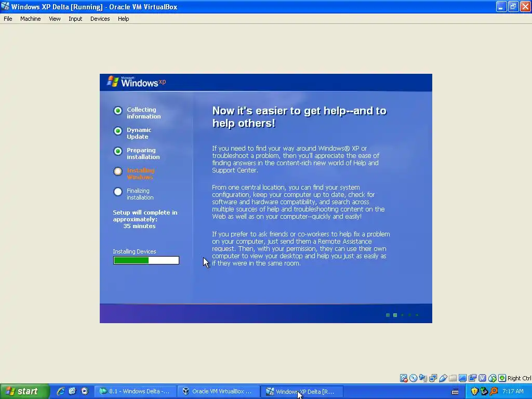
Task: Open the View menu
Action: (55, 19)
